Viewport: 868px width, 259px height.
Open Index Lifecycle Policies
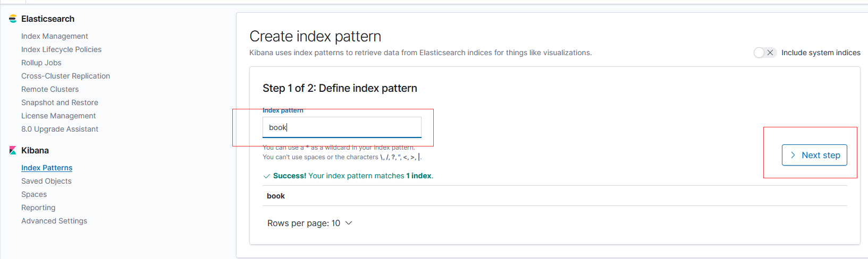tap(61, 49)
